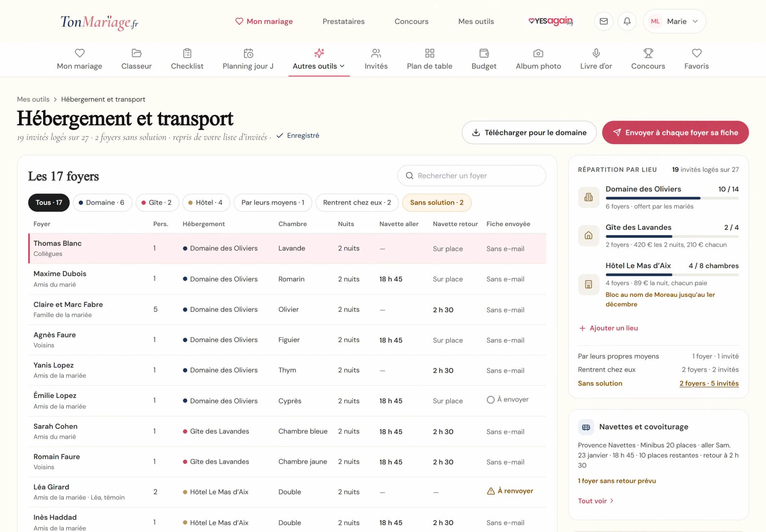Open the Checklist clipboard icon
Screen dimensions: 766x532
187,53
